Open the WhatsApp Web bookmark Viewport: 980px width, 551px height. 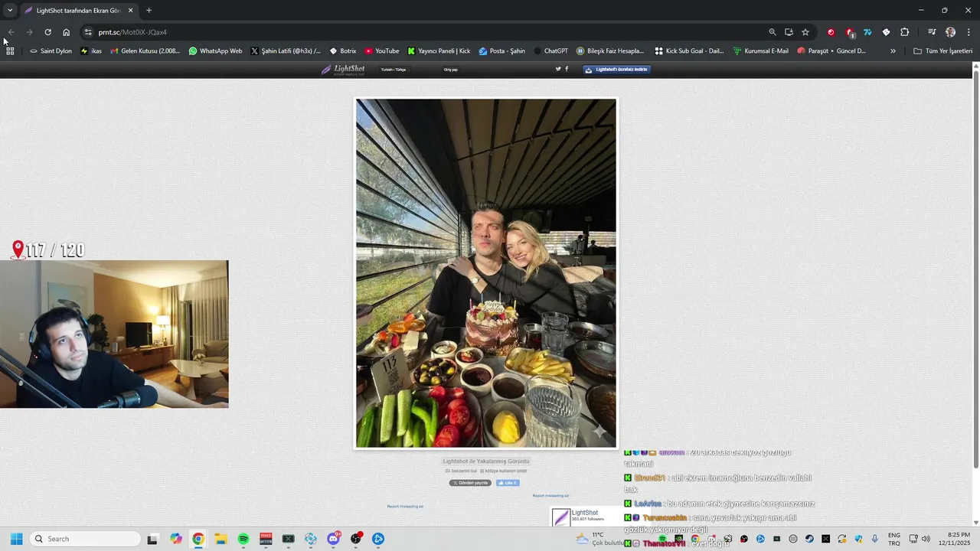click(x=215, y=51)
